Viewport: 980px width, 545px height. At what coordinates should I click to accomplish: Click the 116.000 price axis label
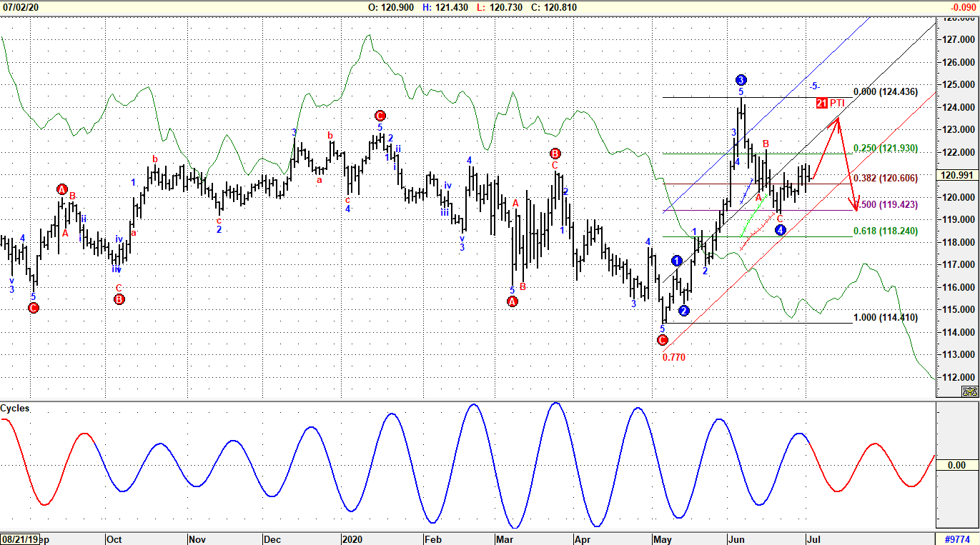(x=960, y=287)
